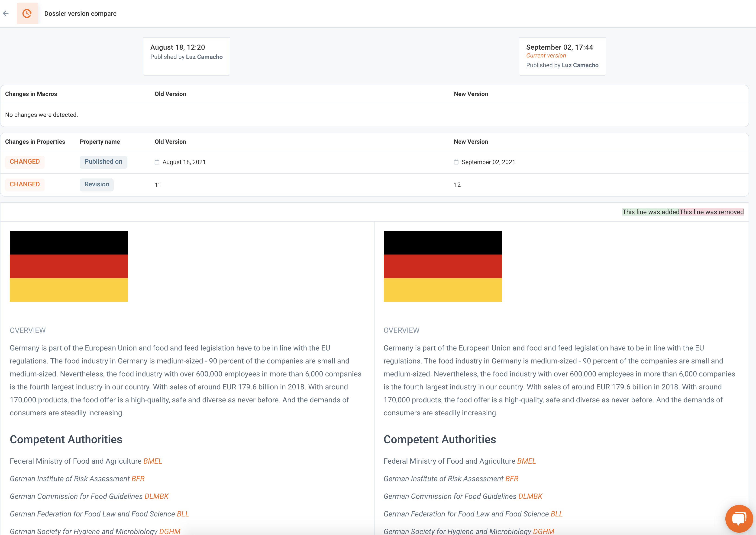Screen dimensions: 756x535
Task: Open the chat support bubble
Action: pos(739,518)
